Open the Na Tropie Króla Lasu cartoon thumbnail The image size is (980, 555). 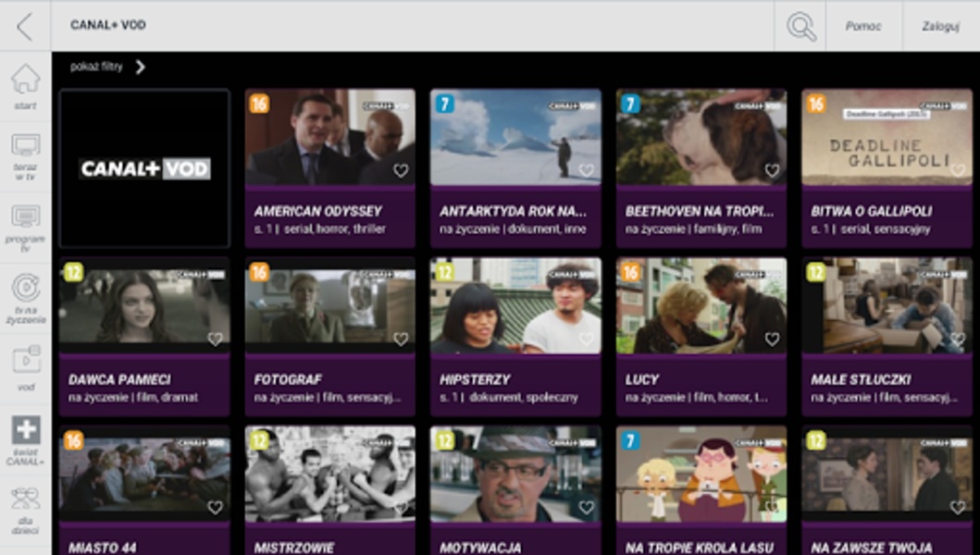point(701,474)
